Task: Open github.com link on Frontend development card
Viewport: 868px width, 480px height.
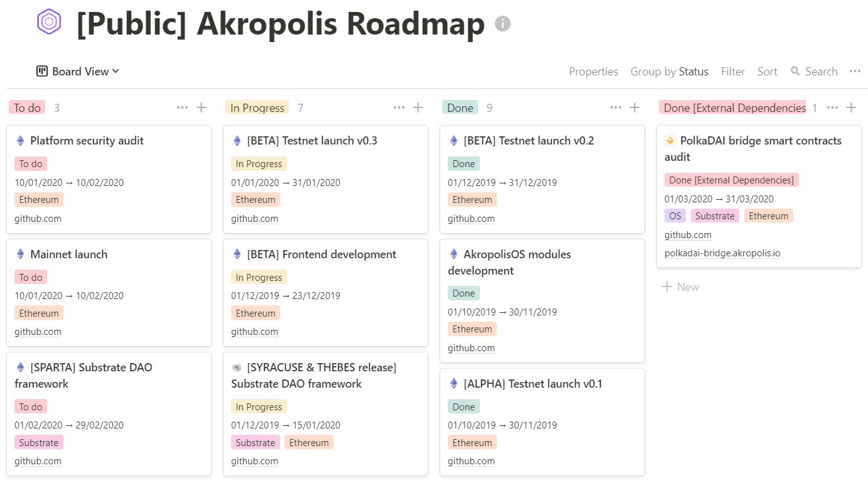Action: (254, 332)
